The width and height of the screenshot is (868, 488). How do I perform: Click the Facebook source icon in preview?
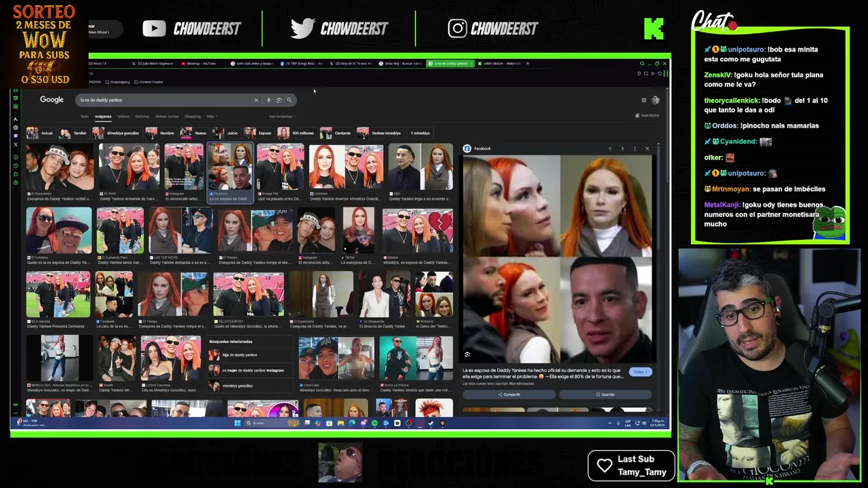[x=467, y=148]
